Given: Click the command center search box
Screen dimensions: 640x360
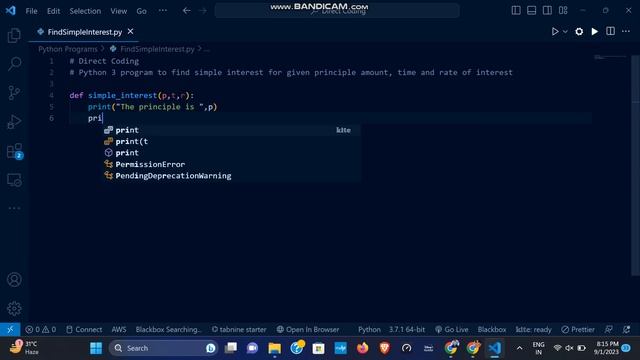Looking at the screenshot, I should click(337, 11).
